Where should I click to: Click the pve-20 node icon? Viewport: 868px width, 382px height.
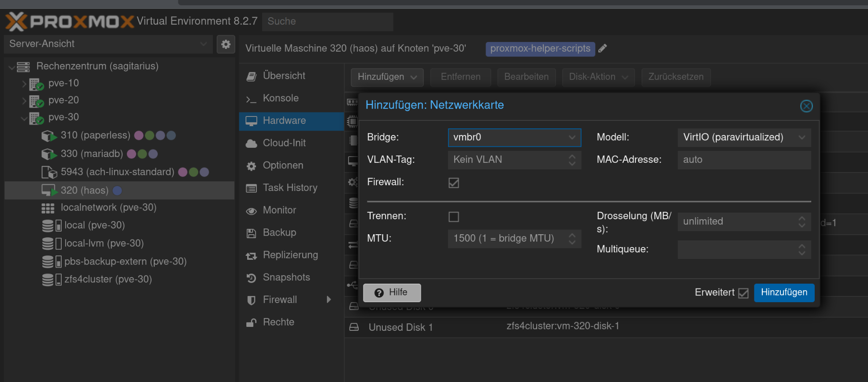click(37, 101)
